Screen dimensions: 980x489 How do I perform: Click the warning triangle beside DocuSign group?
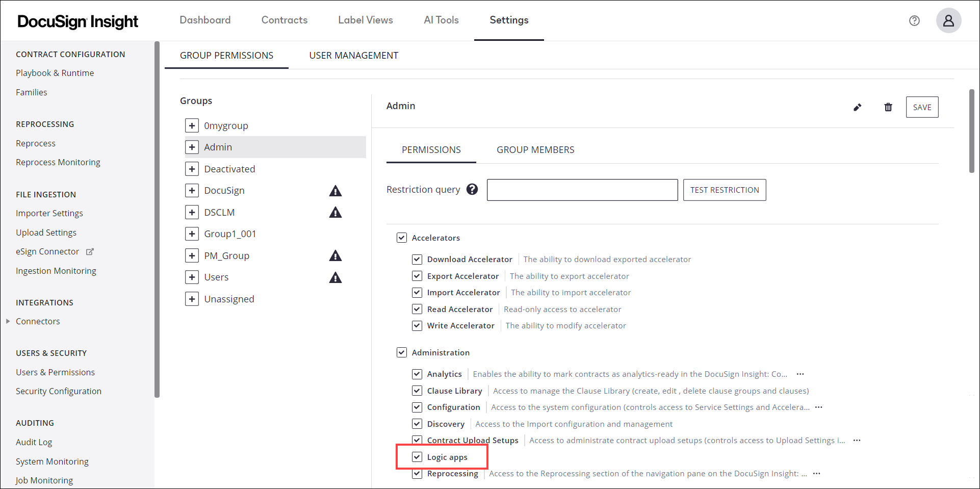[x=335, y=190]
